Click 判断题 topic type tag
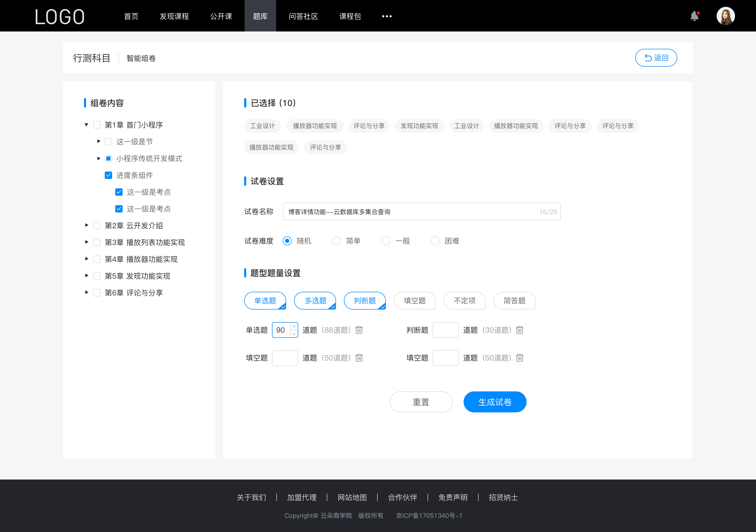 pyautogui.click(x=365, y=301)
